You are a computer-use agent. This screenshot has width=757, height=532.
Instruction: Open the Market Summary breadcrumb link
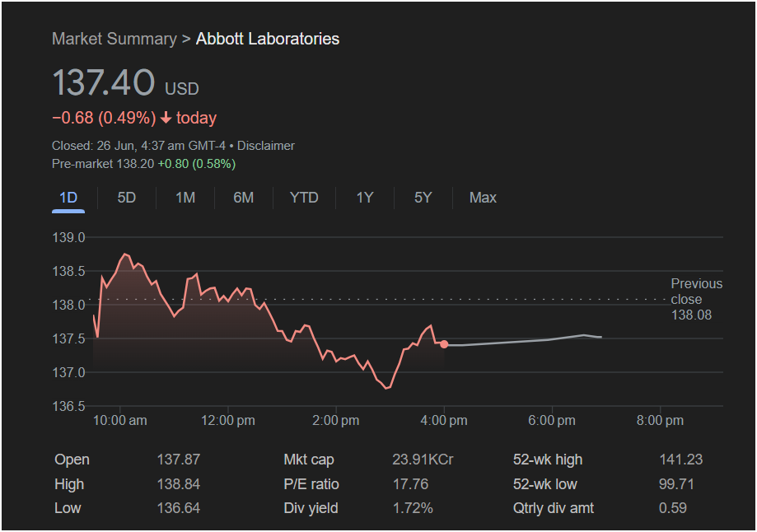tap(114, 39)
